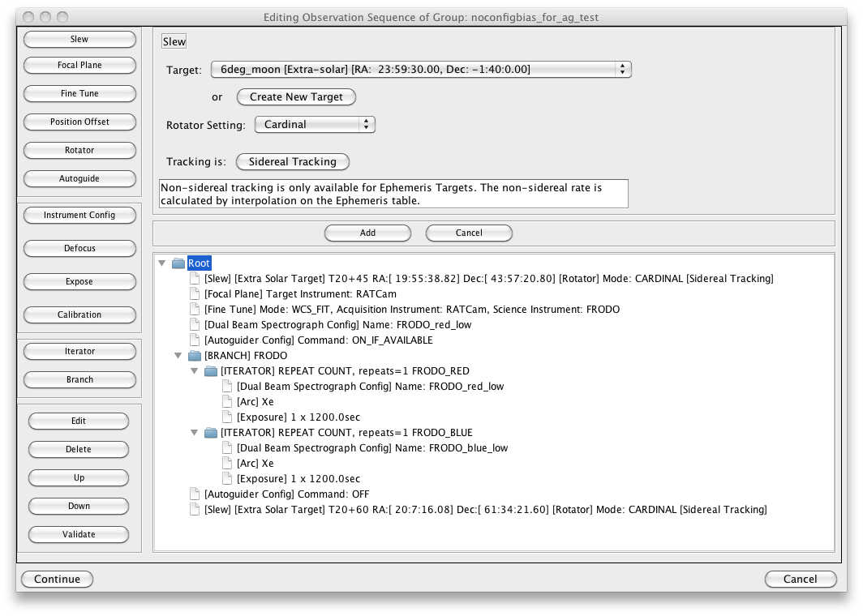Select the Fine Tune WCS_FIT row
The height and width of the screenshot is (616, 863).
pos(412,309)
